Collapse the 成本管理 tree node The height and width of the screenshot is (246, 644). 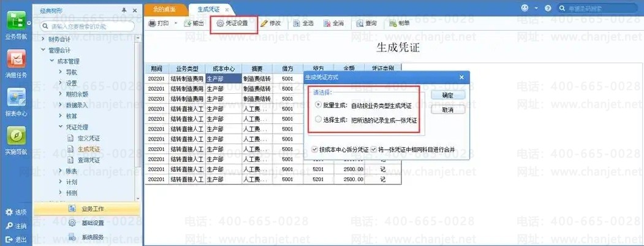(x=52, y=61)
